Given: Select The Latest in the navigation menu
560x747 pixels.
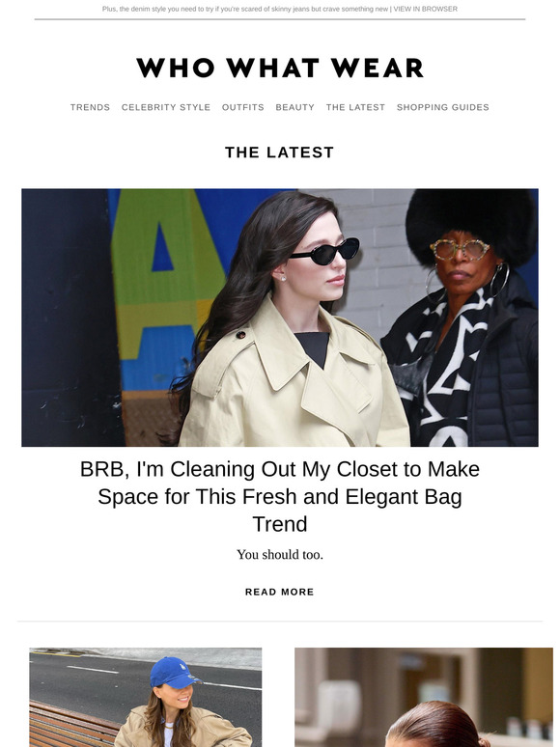Looking at the screenshot, I should (355, 107).
